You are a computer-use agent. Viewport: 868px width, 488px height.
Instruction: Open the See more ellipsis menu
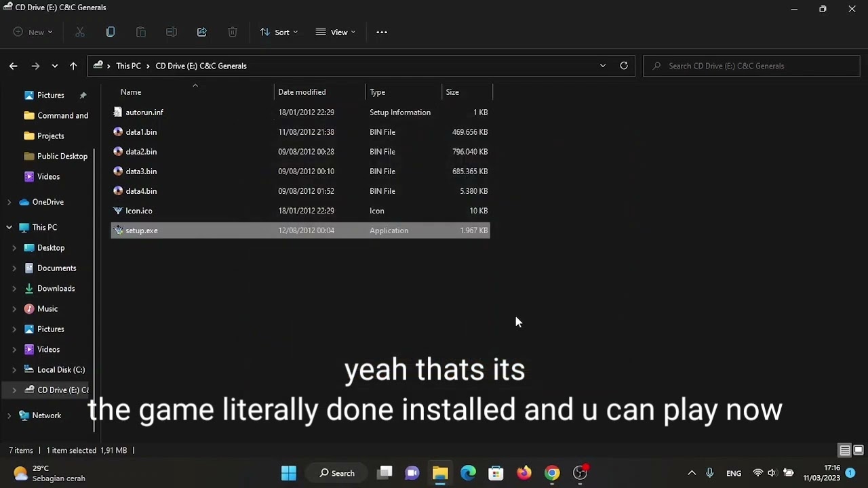point(382,32)
